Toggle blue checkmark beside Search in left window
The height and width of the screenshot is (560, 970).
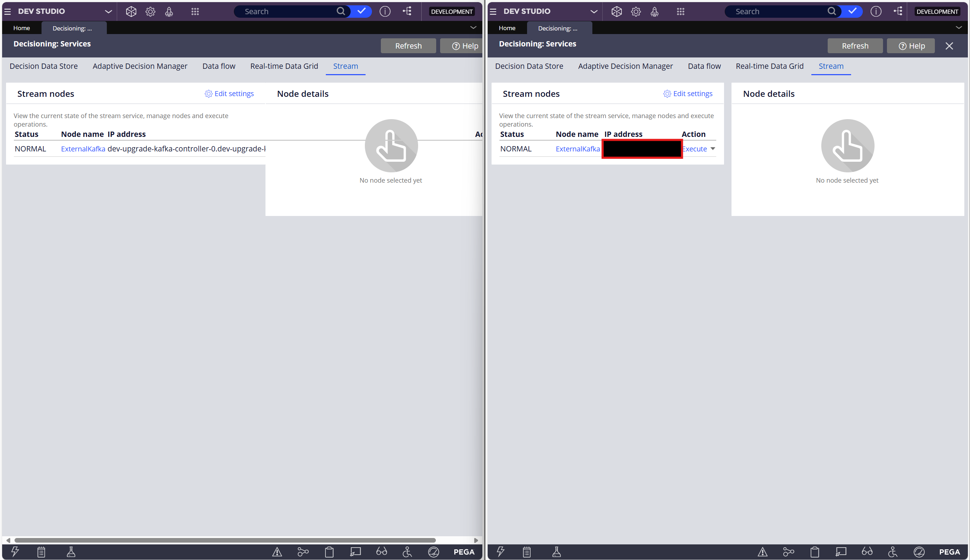[361, 12]
